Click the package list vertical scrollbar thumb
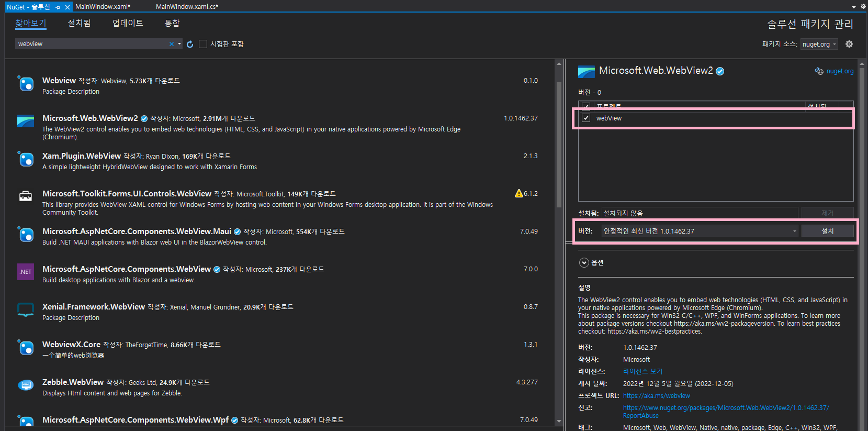Image resolution: width=868 pixels, height=431 pixels. pyautogui.click(x=559, y=144)
